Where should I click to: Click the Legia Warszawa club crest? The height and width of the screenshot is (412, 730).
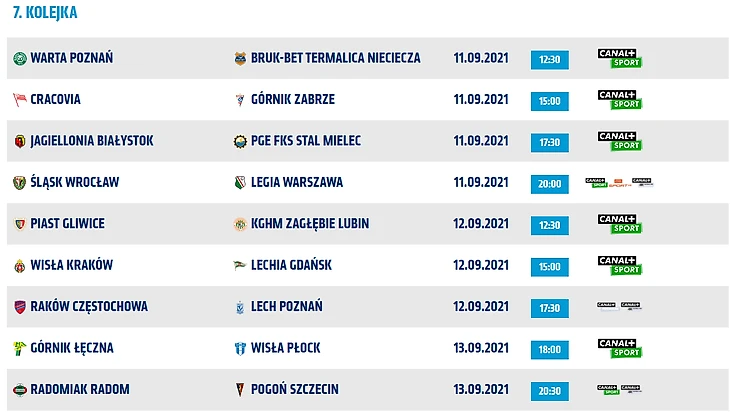click(x=240, y=183)
